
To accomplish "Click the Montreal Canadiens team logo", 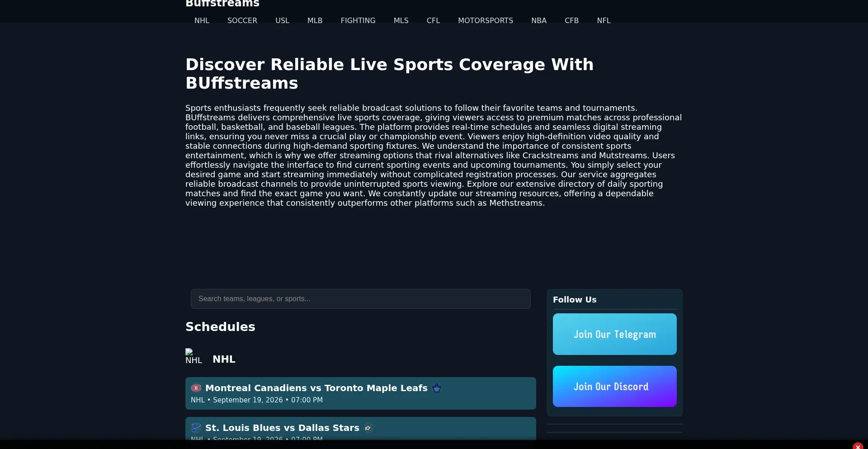I will 196,388.
